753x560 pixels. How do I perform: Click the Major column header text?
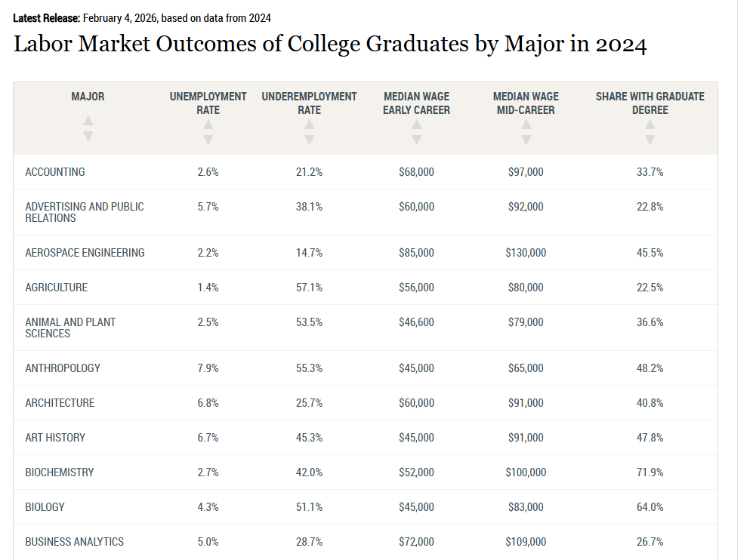pyautogui.click(x=88, y=97)
